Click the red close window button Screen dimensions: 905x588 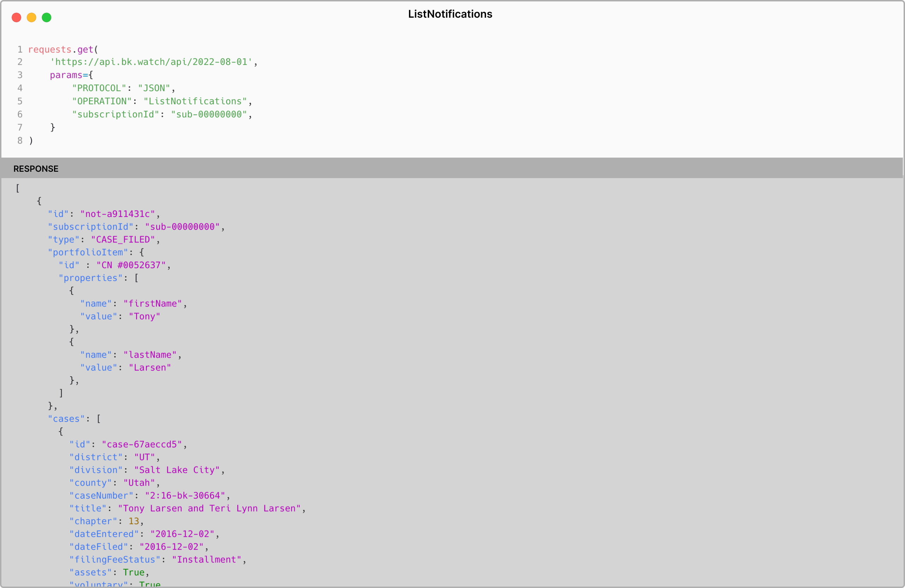click(16, 17)
